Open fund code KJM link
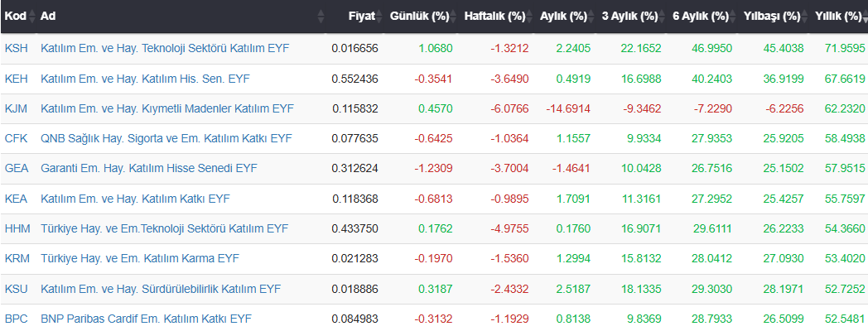This screenshot has height=331, width=868. point(16,108)
